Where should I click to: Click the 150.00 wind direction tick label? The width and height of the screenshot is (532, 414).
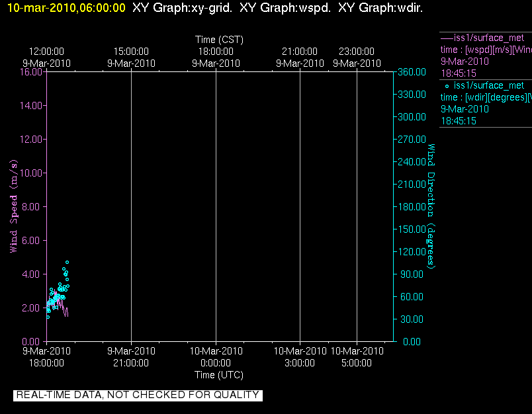click(x=412, y=229)
